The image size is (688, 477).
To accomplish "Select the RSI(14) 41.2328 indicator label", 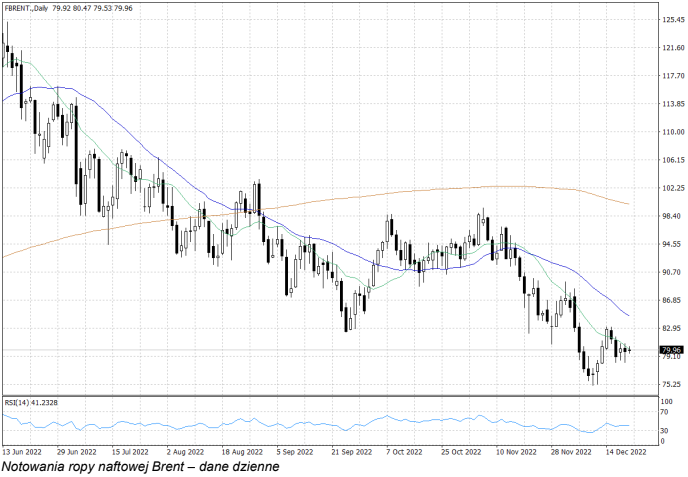I will point(32,402).
